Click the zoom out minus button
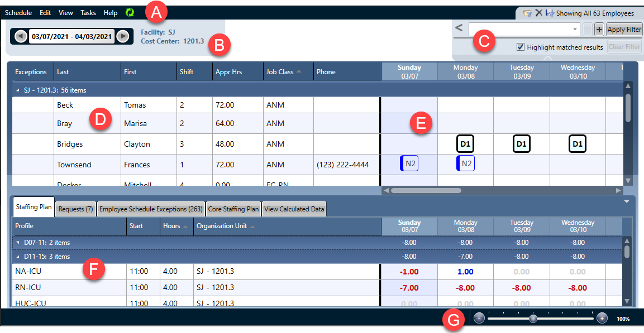 coord(479,318)
